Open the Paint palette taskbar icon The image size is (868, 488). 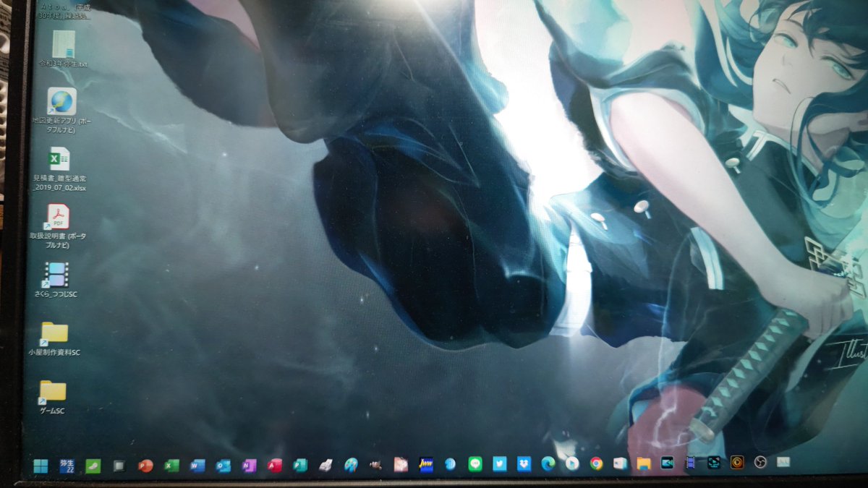click(x=351, y=465)
